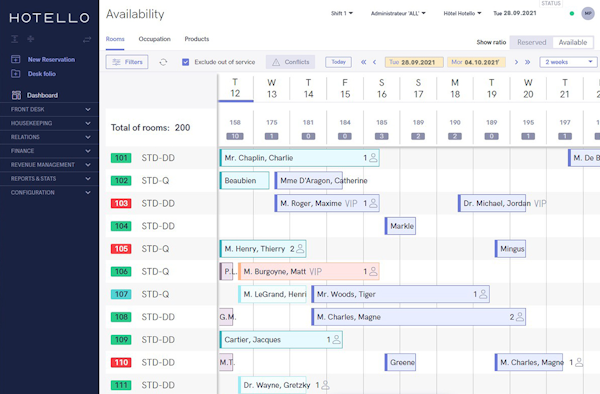Jump forward with the double right arrow
Image resolution: width=600 pixels, height=394 pixels.
pyautogui.click(x=527, y=62)
